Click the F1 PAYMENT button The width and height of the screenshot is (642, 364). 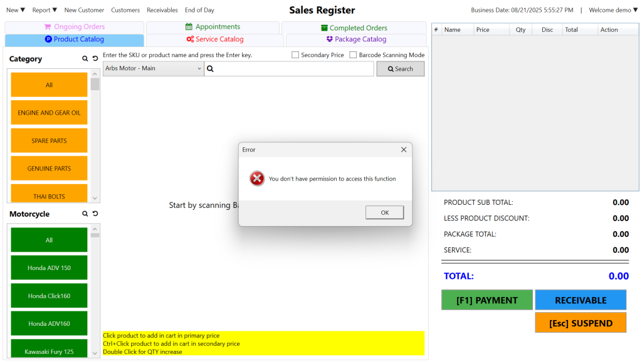487,300
